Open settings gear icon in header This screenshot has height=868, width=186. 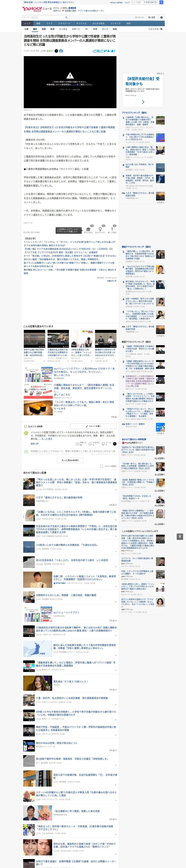tap(161, 18)
